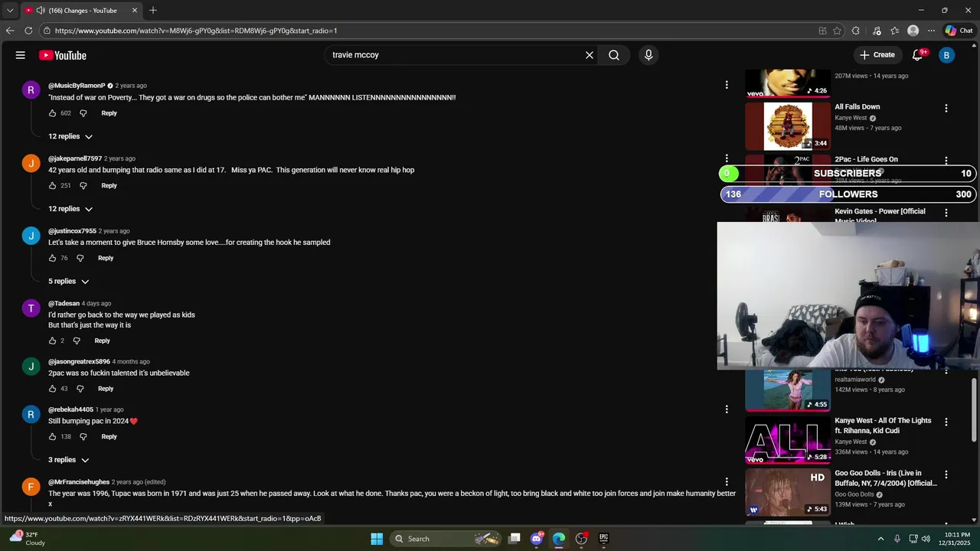
Task: Expand 12 replies under @jakeparnell7597 comment
Action: (x=70, y=209)
